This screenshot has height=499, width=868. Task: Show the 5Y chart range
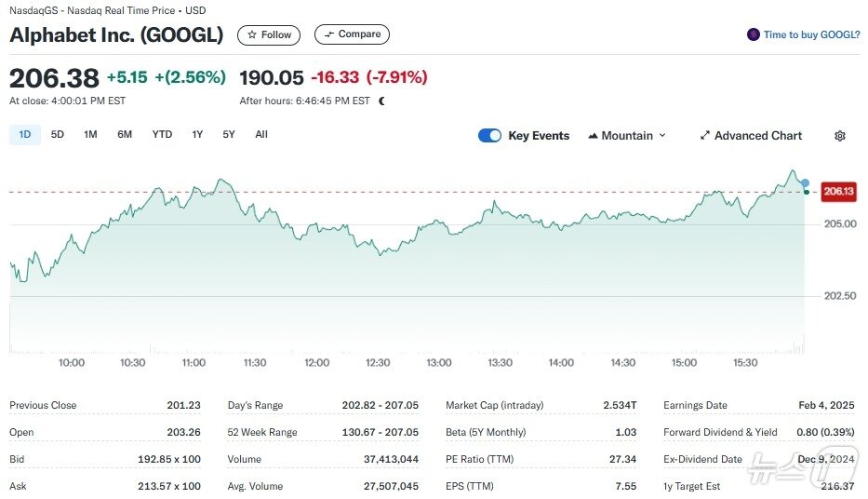tap(229, 135)
